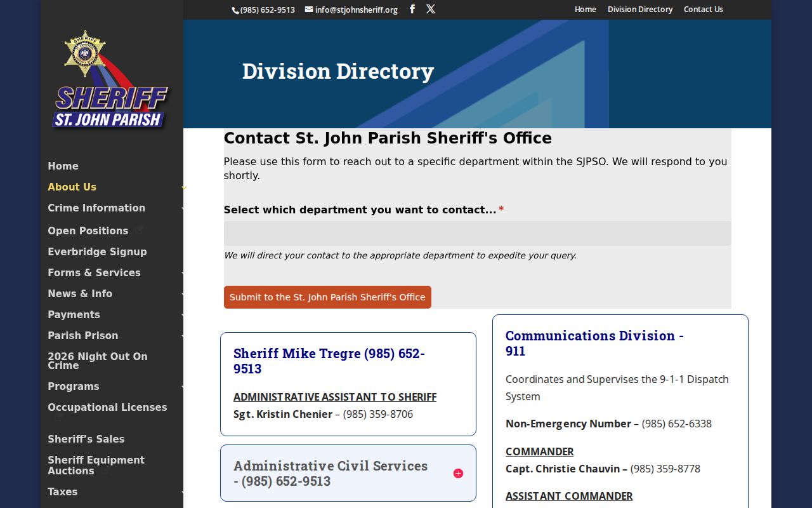Screen dimensions: 812x508
Task: Open Everbridge Signup in the sidebar
Action: 97,252
